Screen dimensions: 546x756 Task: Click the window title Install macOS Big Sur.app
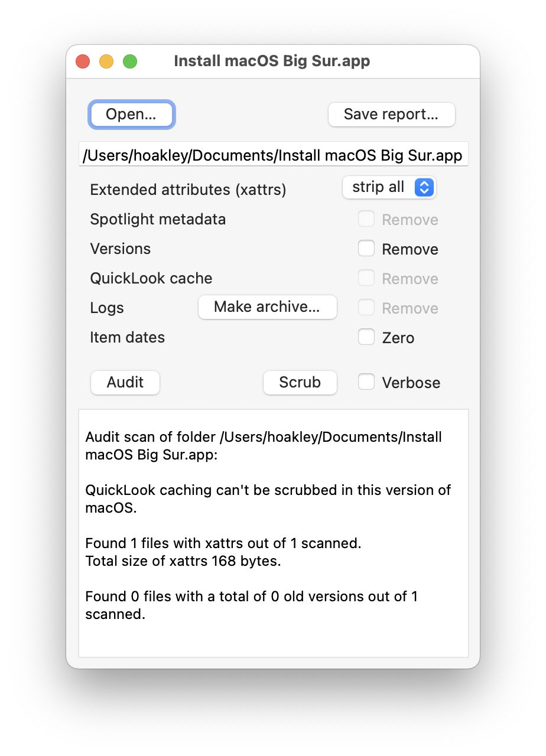[x=272, y=61]
